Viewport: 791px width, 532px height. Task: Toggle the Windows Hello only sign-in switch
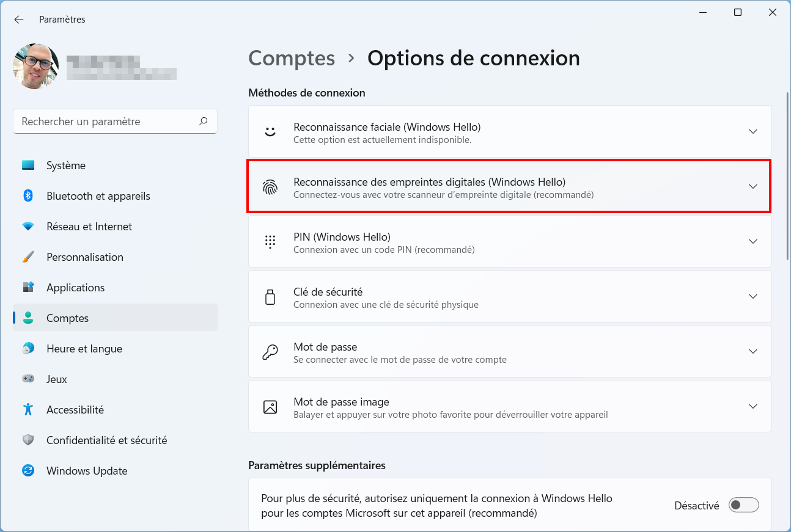coord(744,505)
